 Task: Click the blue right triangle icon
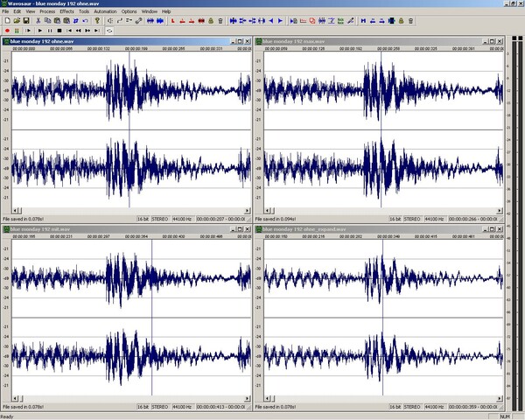281,21
